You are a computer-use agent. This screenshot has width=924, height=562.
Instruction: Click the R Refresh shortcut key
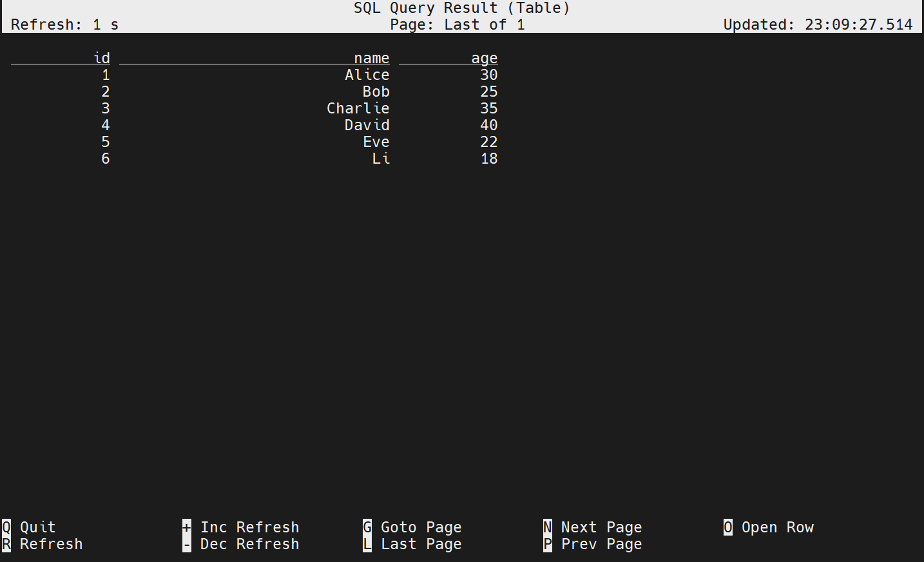point(43,544)
